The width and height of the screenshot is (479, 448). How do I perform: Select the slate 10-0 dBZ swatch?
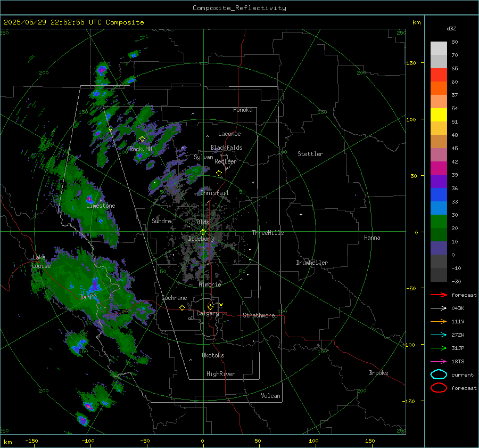(x=439, y=248)
